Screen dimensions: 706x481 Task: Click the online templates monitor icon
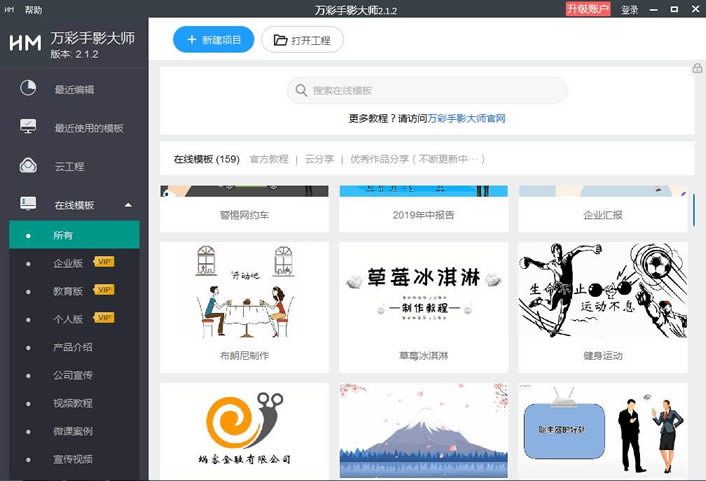point(28,203)
